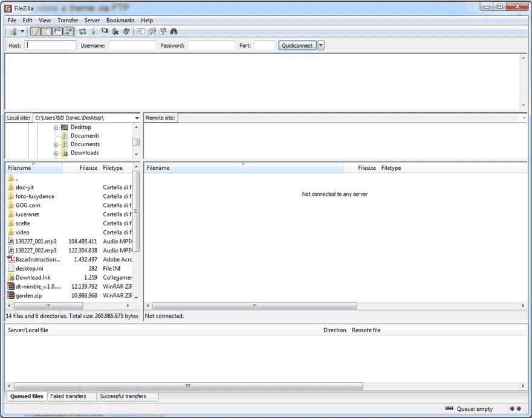Click the Quickconnect button
The width and height of the screenshot is (532, 418).
(x=297, y=45)
